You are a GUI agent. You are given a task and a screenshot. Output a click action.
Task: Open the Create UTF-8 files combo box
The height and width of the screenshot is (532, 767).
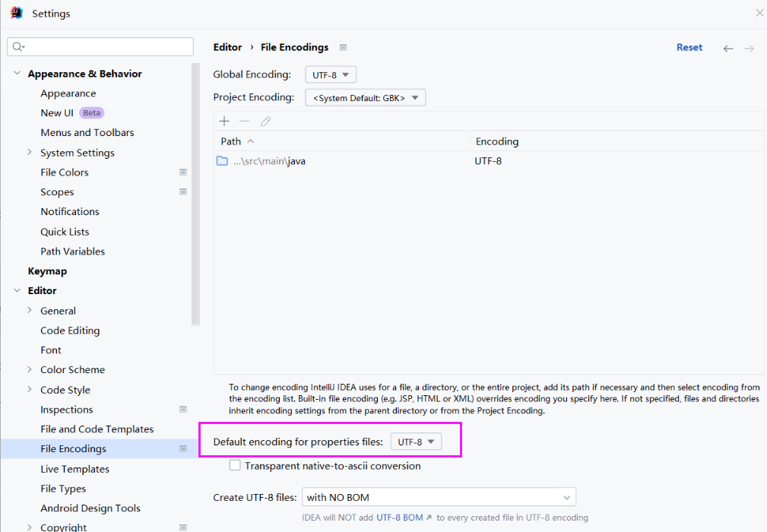pyautogui.click(x=439, y=497)
